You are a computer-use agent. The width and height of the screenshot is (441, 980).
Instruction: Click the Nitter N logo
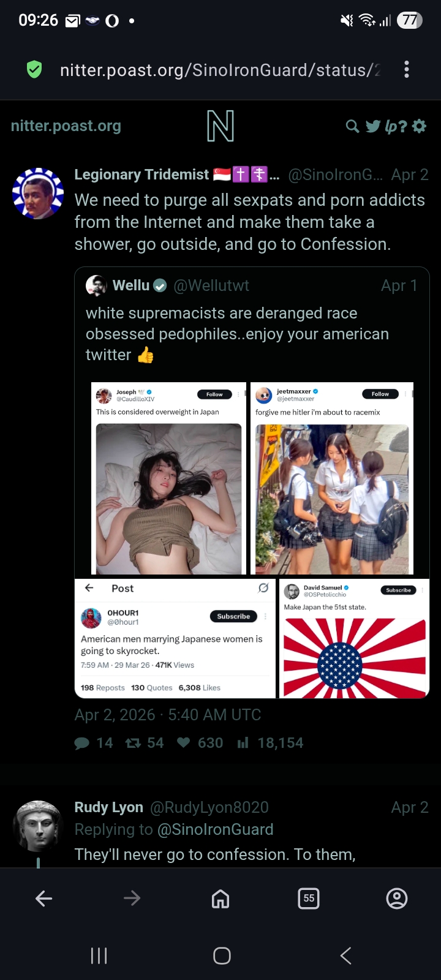pyautogui.click(x=221, y=126)
